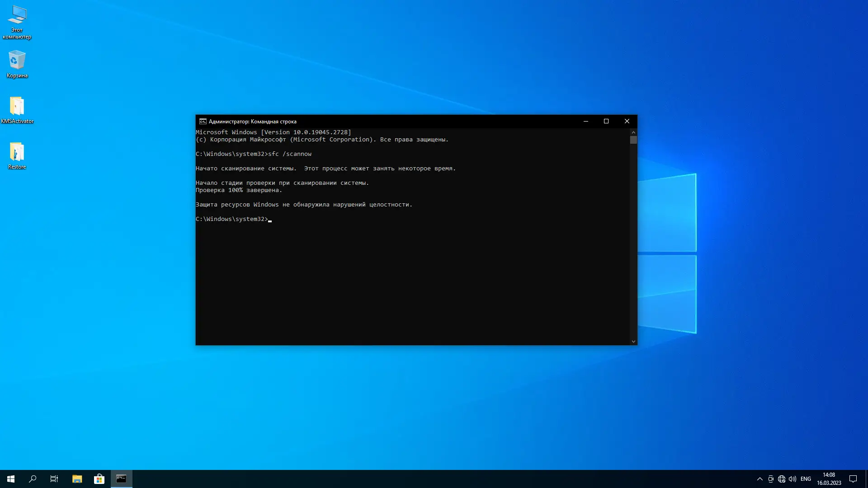868x488 pixels.
Task: Open Microsoft Store from the taskbar
Action: [99, 479]
